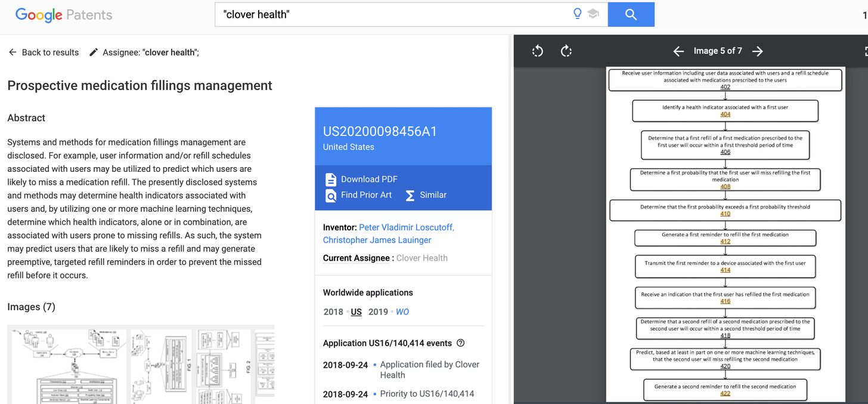868x404 pixels.
Task: Click flowchart step 406 box
Action: [726, 145]
